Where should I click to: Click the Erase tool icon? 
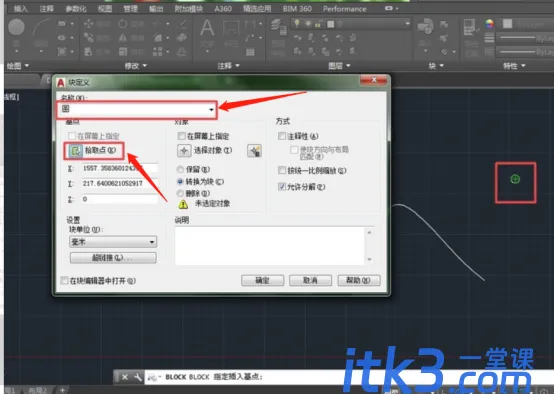(x=182, y=24)
